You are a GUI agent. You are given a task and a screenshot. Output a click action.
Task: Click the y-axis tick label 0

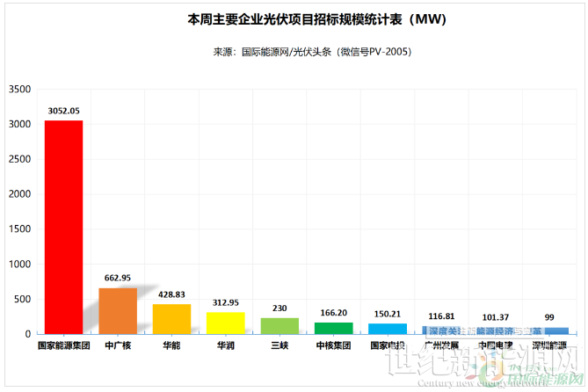pos(28,334)
